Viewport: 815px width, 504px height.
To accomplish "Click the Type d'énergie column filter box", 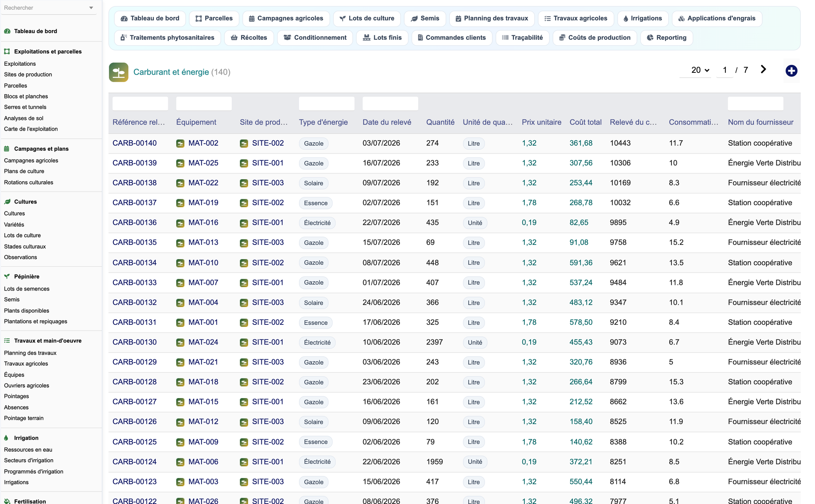I will pyautogui.click(x=326, y=103).
